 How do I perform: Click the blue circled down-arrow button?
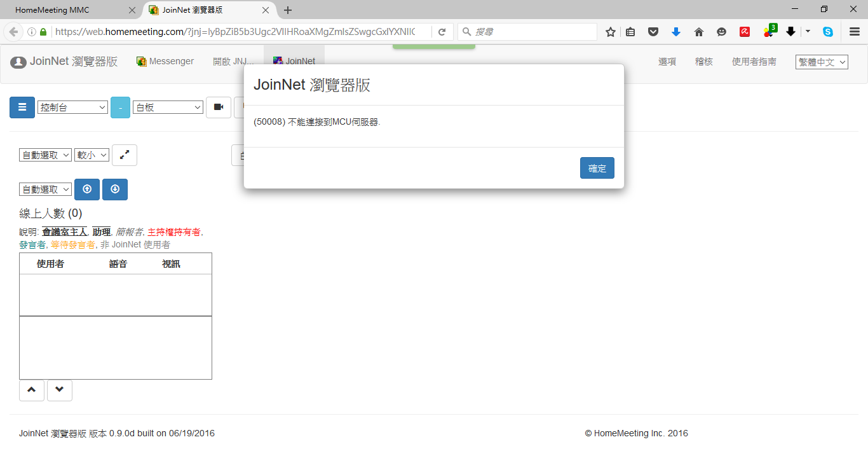pyautogui.click(x=115, y=190)
